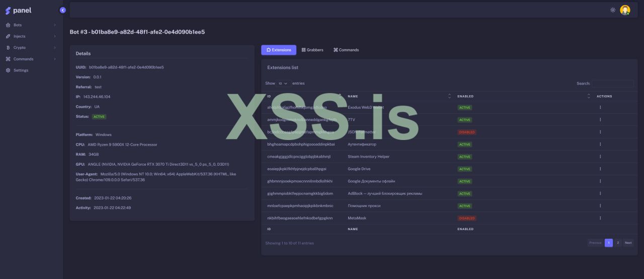The height and width of the screenshot is (279, 644).
Task: Expand the Injects menu chevron
Action: pos(55,36)
